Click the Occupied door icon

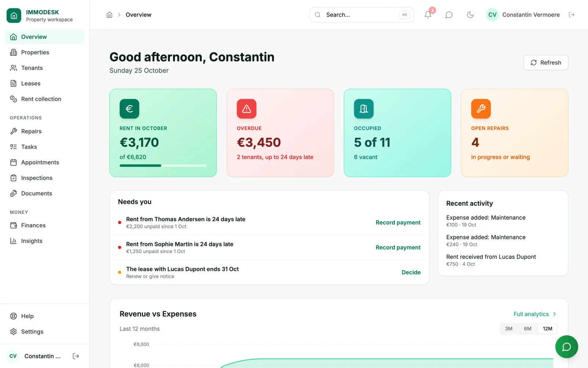(364, 109)
